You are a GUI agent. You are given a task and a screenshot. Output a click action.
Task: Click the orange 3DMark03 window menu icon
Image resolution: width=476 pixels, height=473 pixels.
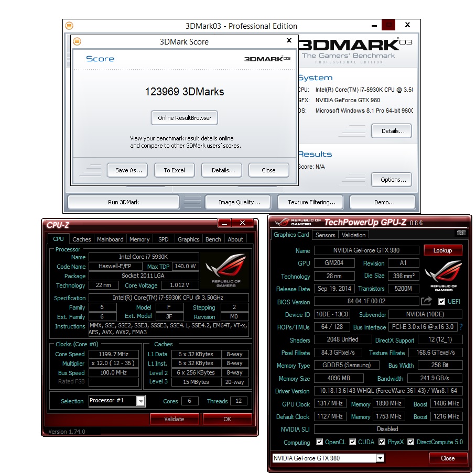69,26
